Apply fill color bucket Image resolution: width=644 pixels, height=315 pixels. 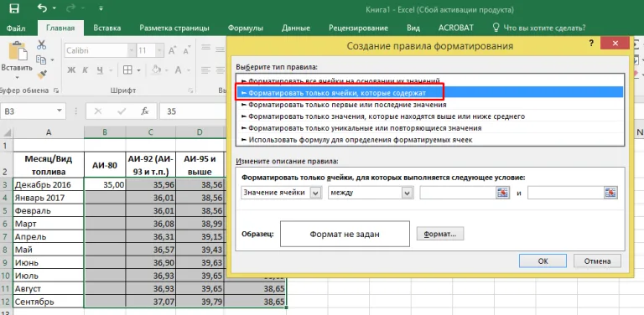pyautogui.click(x=156, y=70)
